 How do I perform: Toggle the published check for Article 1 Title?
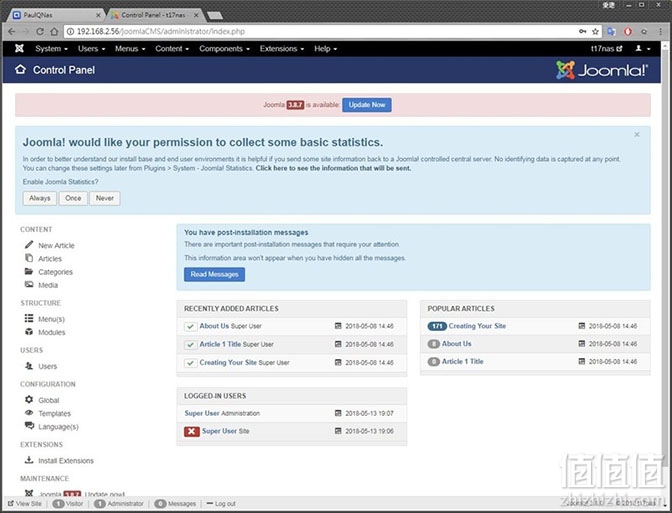pyautogui.click(x=190, y=345)
